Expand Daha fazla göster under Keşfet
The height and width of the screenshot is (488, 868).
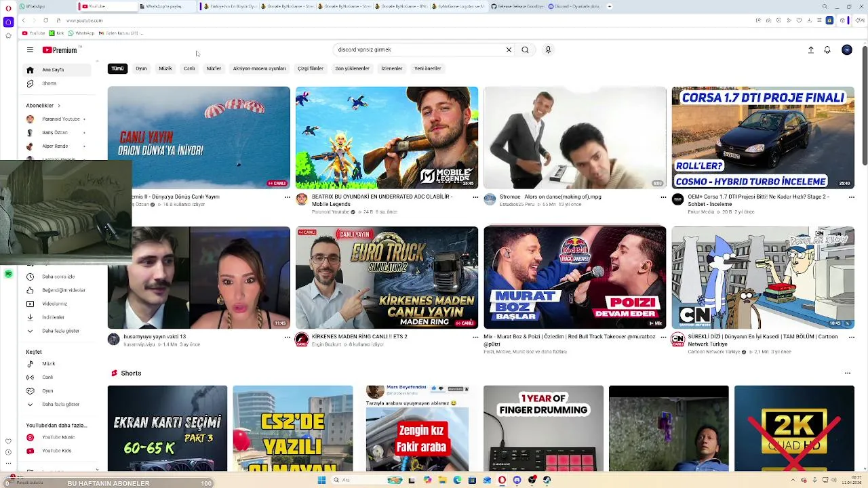tap(58, 404)
